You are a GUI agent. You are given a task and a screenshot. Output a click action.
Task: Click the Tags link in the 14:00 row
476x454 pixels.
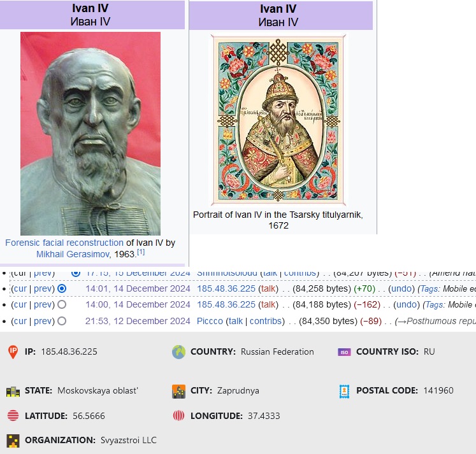[434, 304]
